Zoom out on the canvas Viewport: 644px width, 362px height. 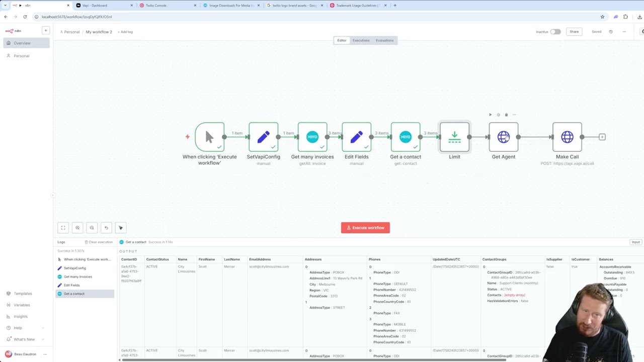[x=92, y=228]
